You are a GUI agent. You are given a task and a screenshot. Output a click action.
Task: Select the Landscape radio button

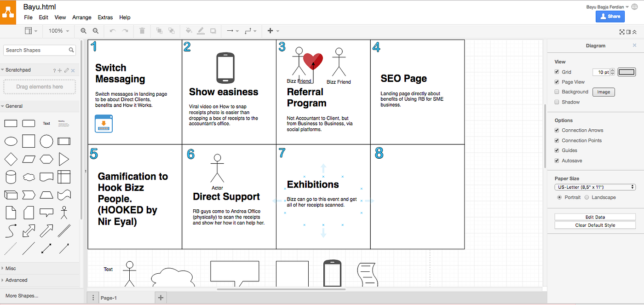coord(586,197)
